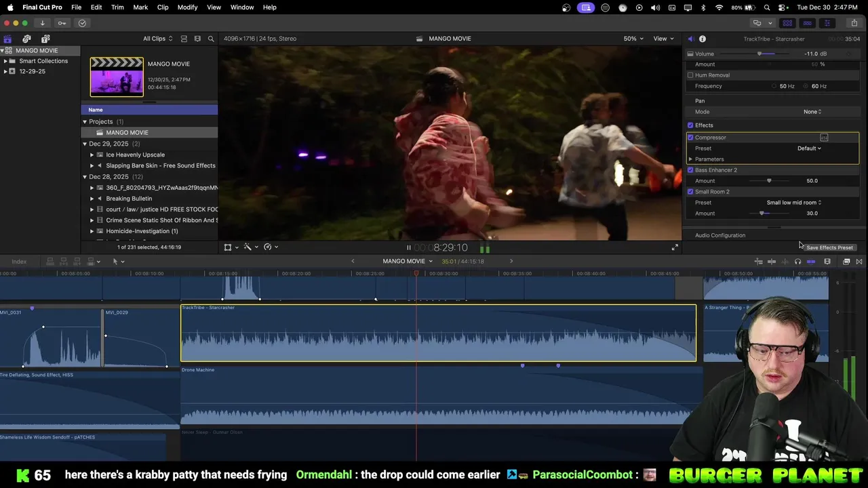Toggle audio skimming in timeline toolbar
The width and height of the screenshot is (868, 488).
[785, 262]
